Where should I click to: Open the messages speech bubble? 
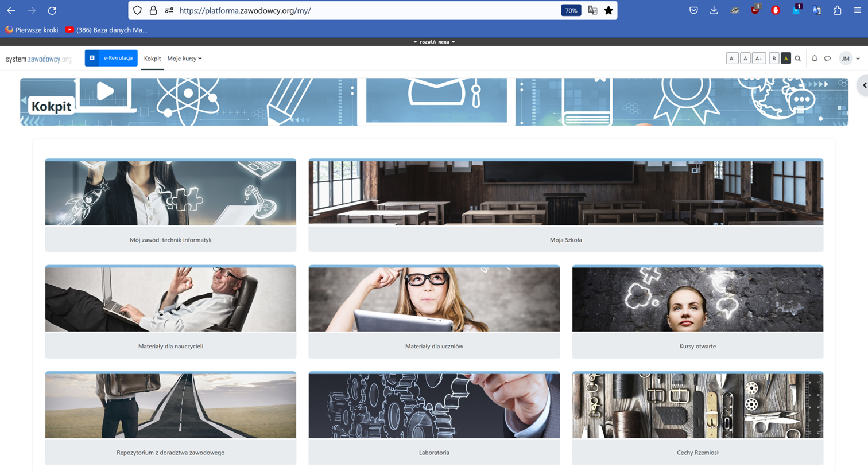[827, 59]
